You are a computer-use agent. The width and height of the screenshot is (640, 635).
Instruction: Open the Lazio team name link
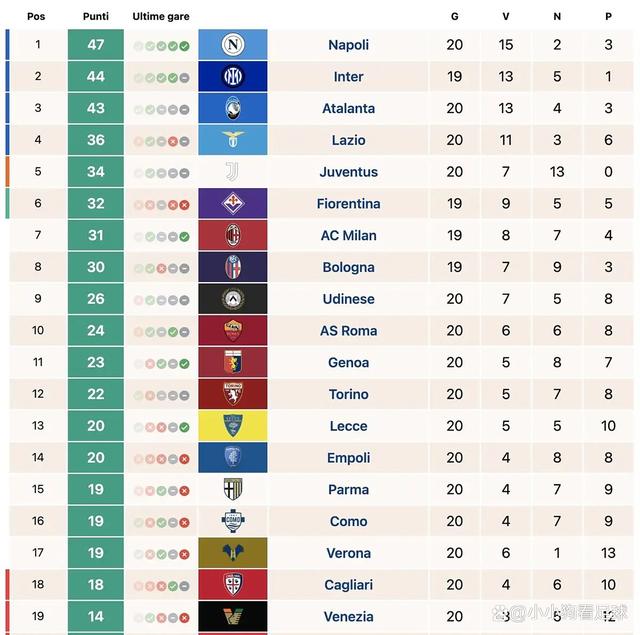tap(349, 141)
